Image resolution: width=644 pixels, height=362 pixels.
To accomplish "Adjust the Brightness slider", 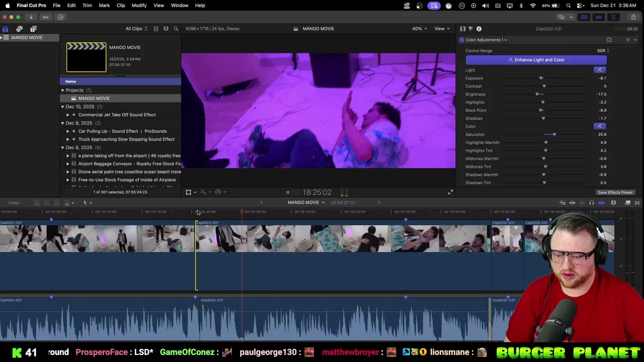I will click(537, 95).
